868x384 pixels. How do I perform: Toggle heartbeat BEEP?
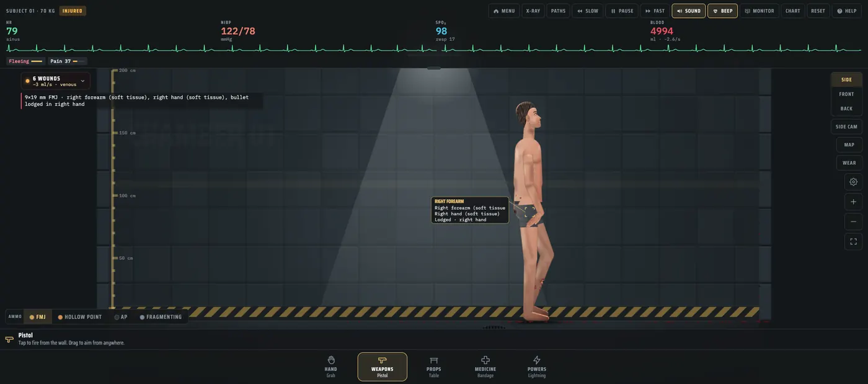click(722, 11)
